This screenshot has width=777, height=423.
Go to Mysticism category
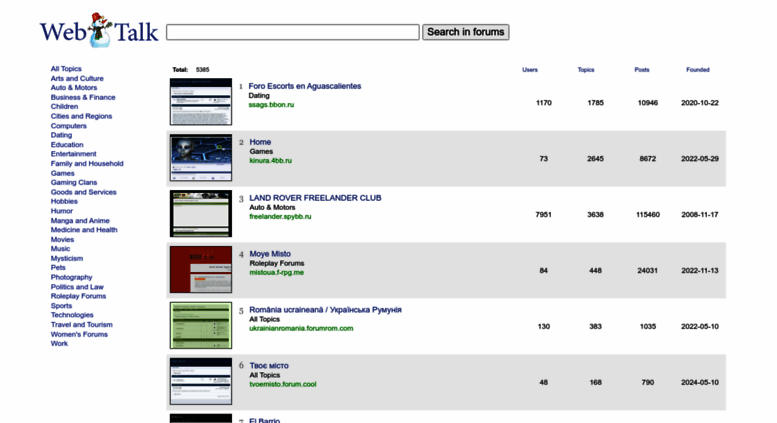tap(66, 259)
